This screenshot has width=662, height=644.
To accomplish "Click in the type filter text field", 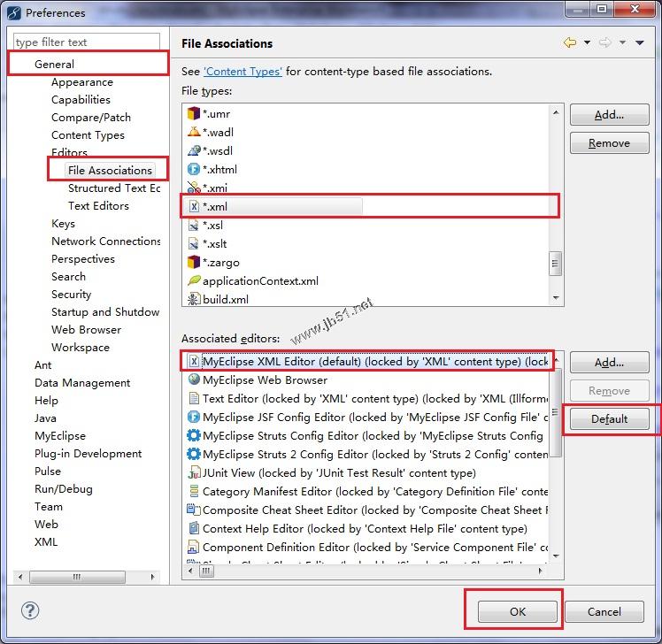I will (x=86, y=42).
